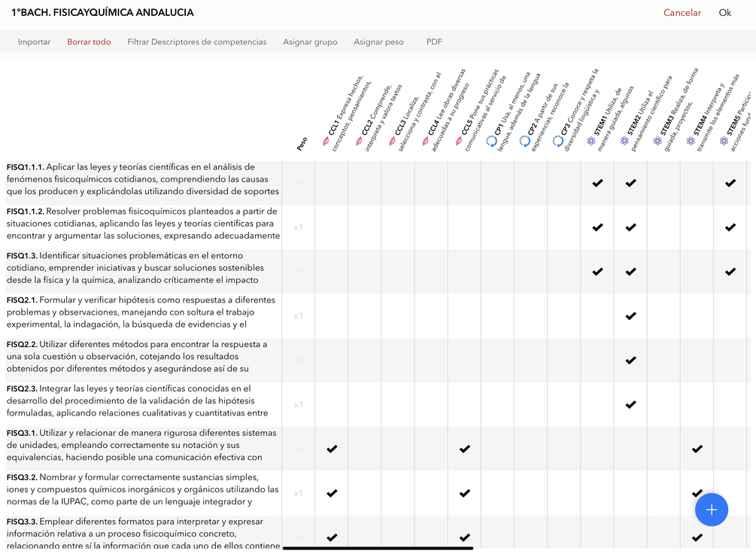The image size is (756, 554).
Task: Select the FISQ1.1.1 criterion text
Action: coord(143,179)
